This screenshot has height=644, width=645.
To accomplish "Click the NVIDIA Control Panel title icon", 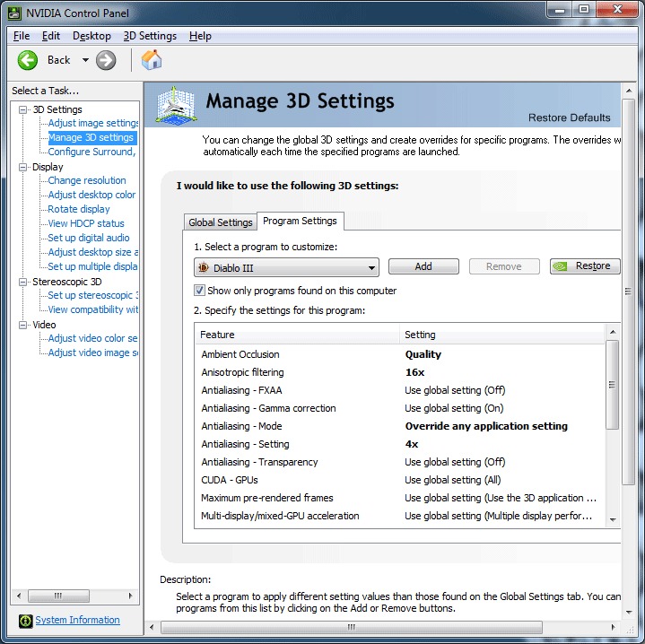I will coord(14,13).
